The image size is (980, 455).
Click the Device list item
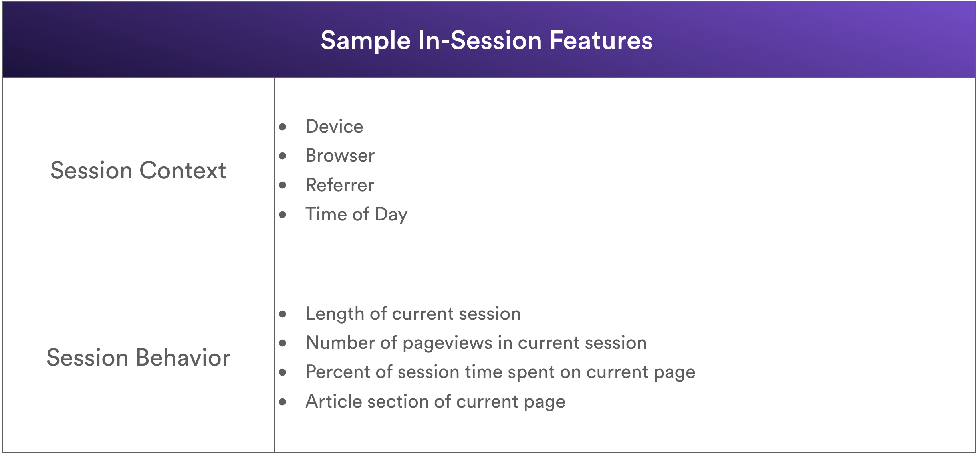tap(334, 127)
